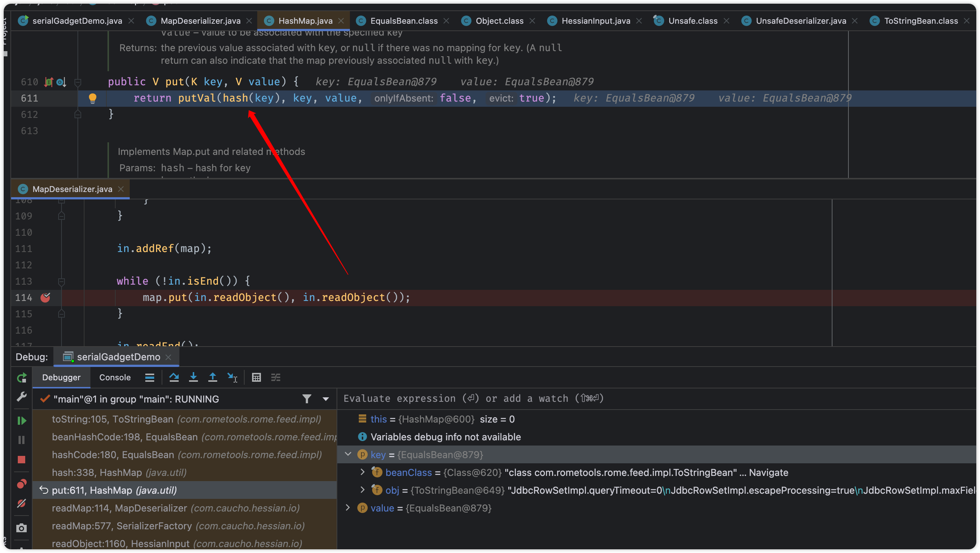
Task: Select frame beanHashCode:198, EqualsBean
Action: pos(185,437)
